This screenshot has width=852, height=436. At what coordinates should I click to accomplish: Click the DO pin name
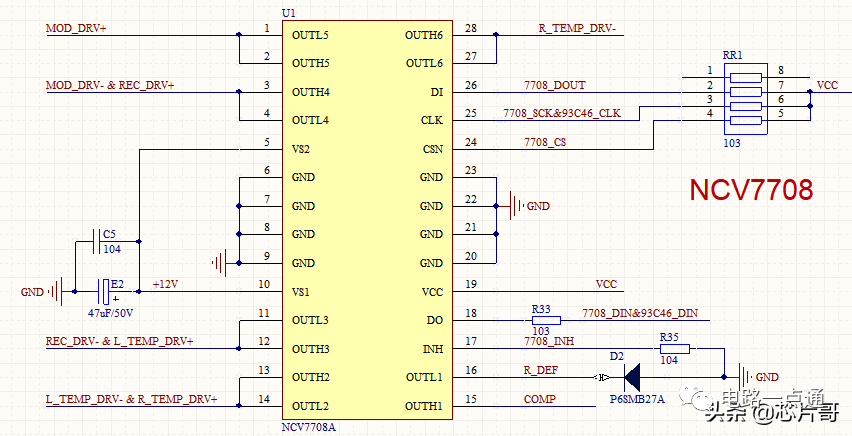point(435,321)
